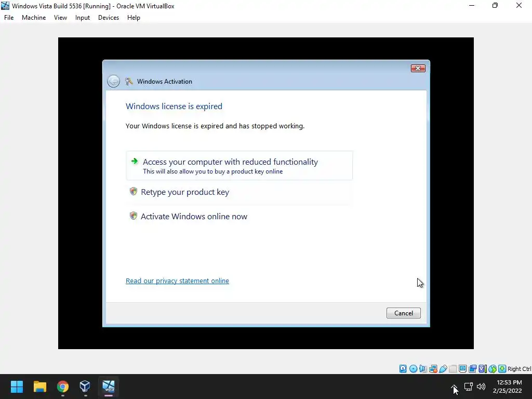Show hidden system tray icons

click(454, 387)
